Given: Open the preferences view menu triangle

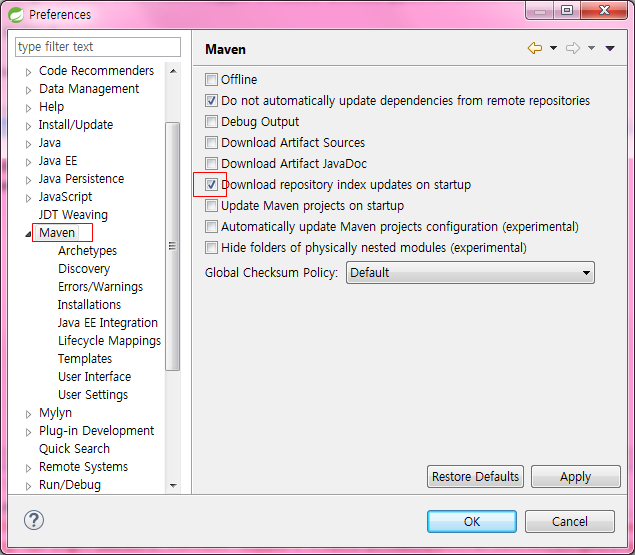Looking at the screenshot, I should click(x=610, y=49).
